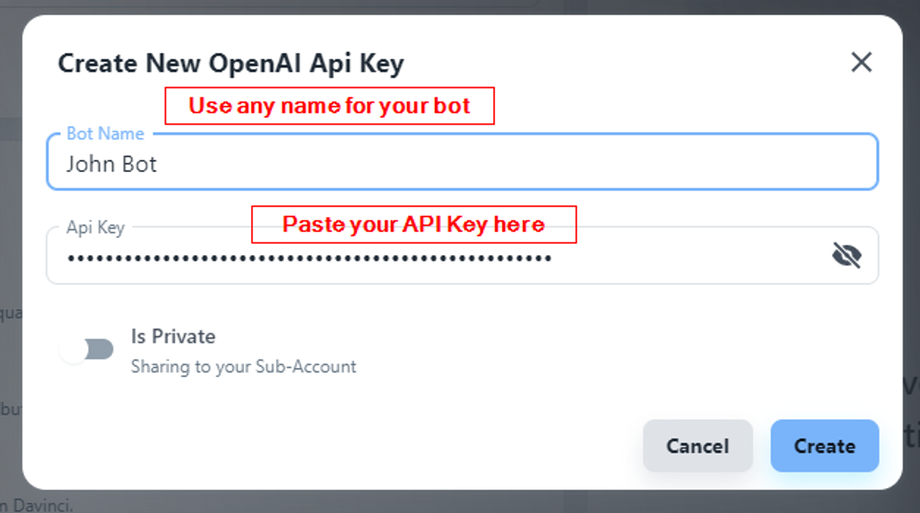Enable the Is Private switch
The width and height of the screenshot is (920, 513).
pyautogui.click(x=87, y=349)
